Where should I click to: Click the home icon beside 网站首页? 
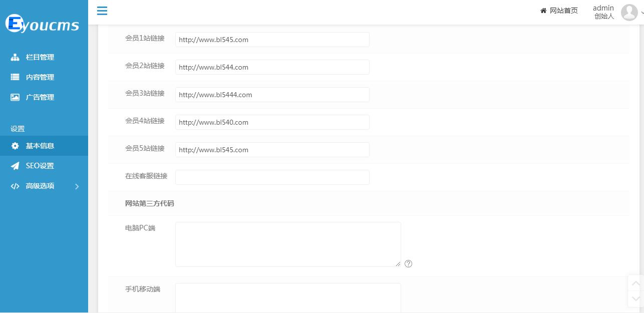pyautogui.click(x=543, y=11)
